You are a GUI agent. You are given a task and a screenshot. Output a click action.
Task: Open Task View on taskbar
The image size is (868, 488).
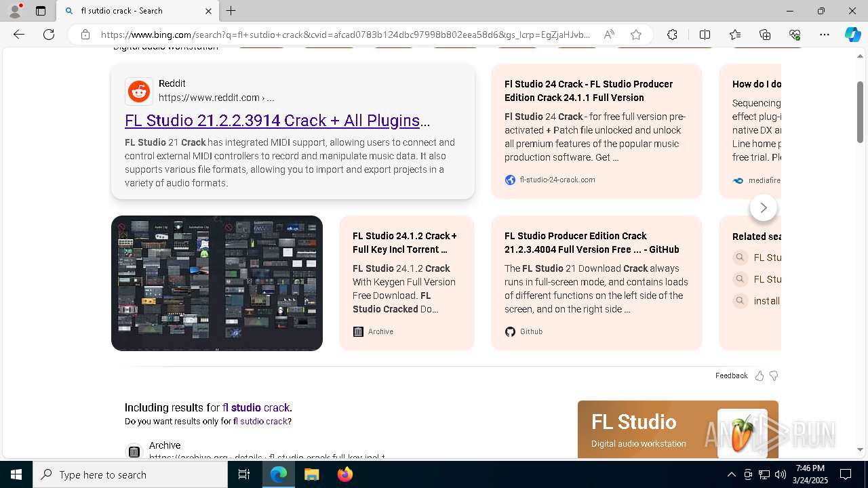[244, 474]
